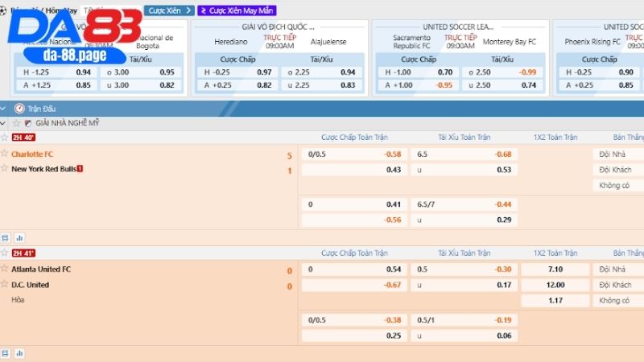Favorite Charlotte FC team star

[x=5, y=154]
